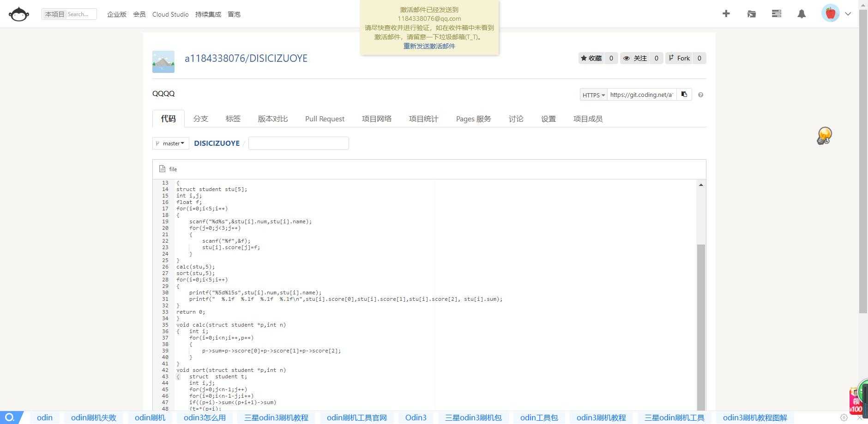Image resolution: width=868 pixels, height=424 pixels.
Task: Open the a1184338076/DISICIZUOYE project link
Action: coord(246,58)
